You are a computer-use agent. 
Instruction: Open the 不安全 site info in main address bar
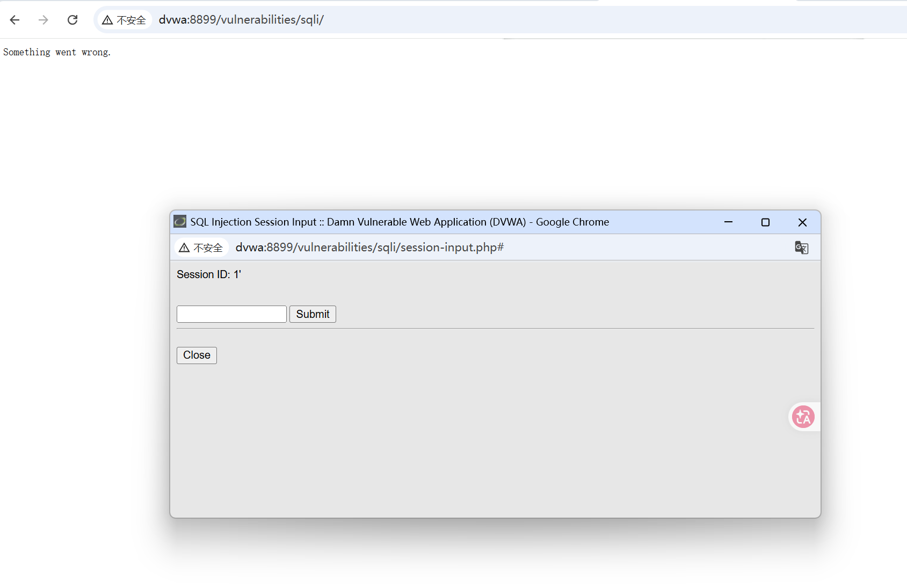pos(125,20)
